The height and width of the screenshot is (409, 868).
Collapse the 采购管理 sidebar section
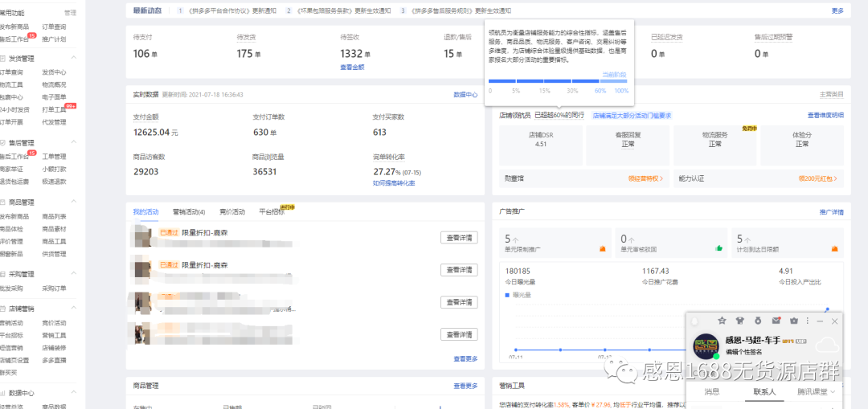click(x=74, y=274)
